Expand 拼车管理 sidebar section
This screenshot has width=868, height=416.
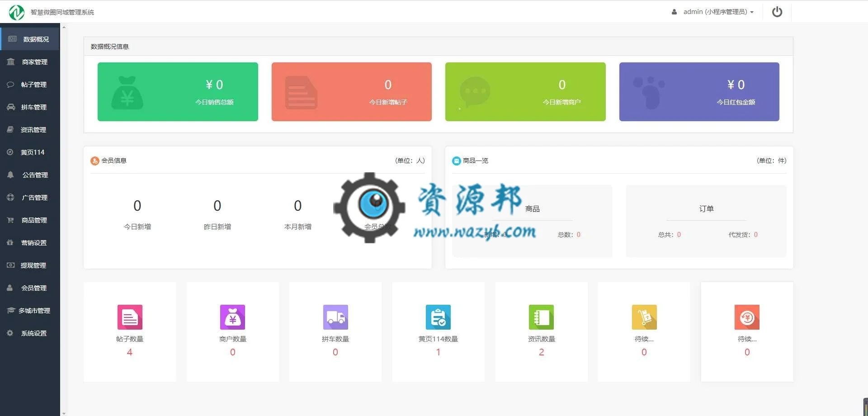coord(30,107)
